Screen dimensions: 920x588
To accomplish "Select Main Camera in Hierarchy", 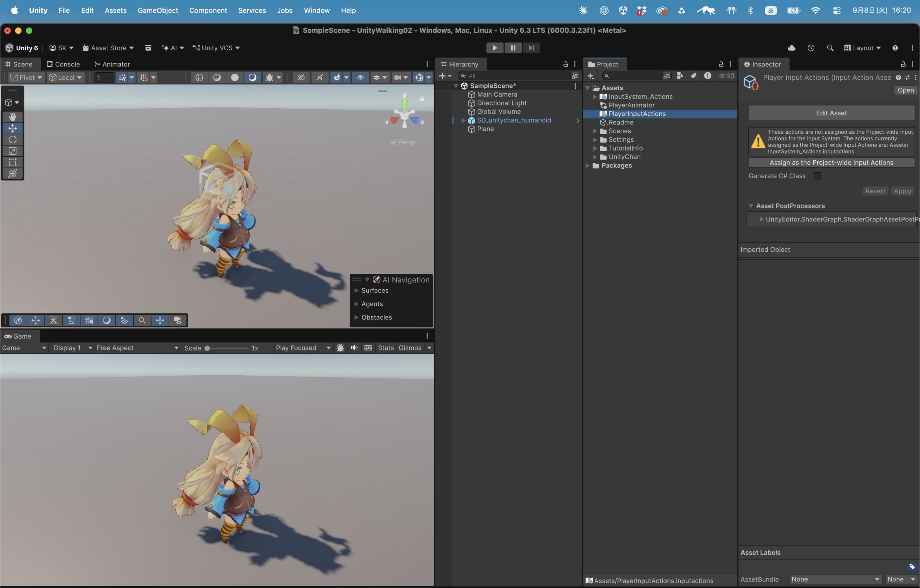I will tap(497, 95).
